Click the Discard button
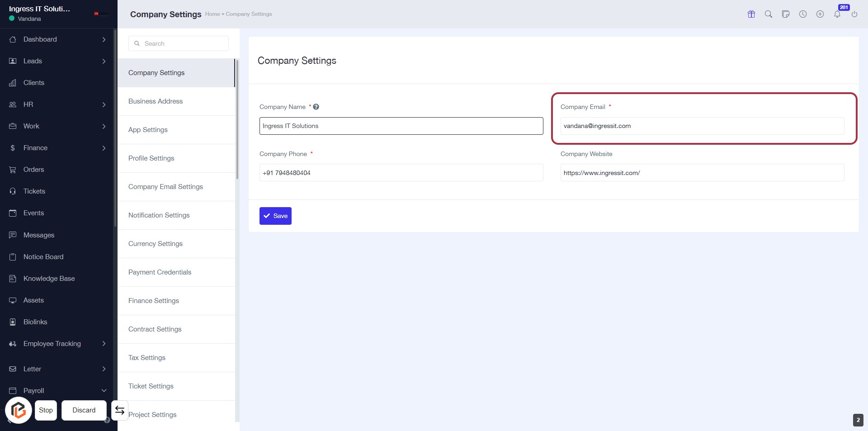This screenshot has height=431, width=868. coord(84,410)
